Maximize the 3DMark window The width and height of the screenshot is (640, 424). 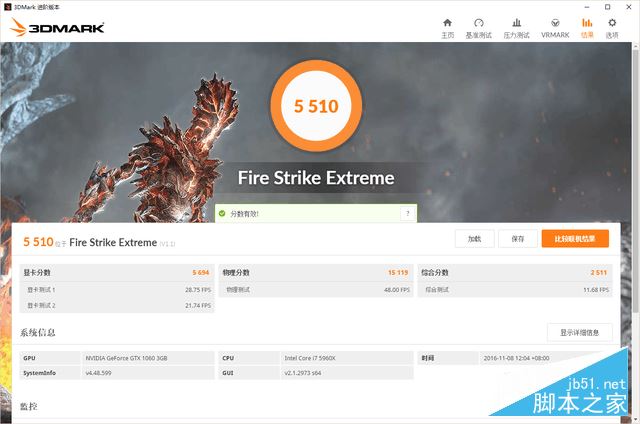607,7
